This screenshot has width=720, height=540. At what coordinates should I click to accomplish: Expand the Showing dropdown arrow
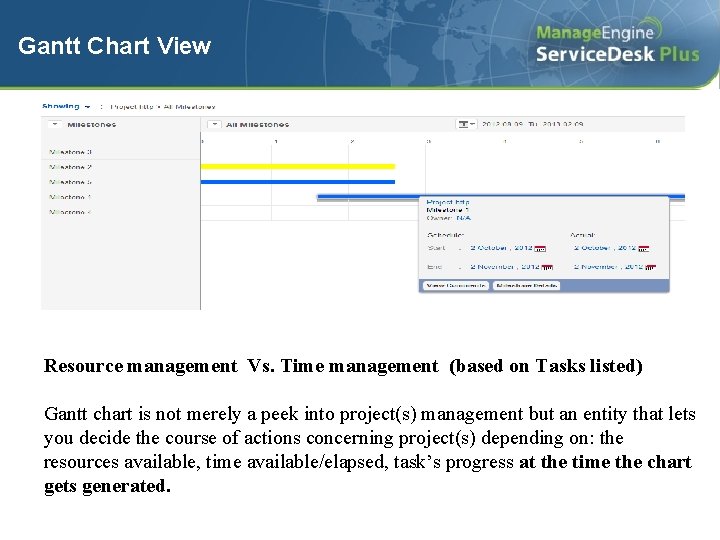[87, 107]
